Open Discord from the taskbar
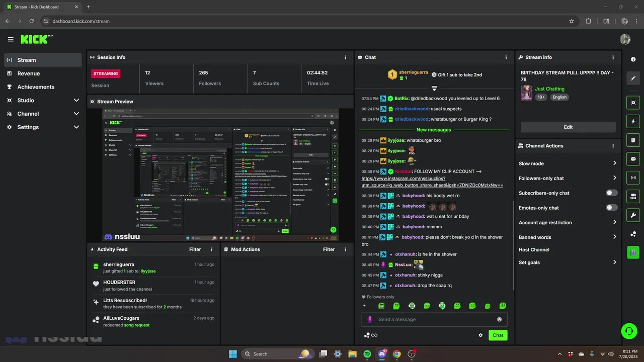The width and height of the screenshot is (644, 362). coord(382,354)
